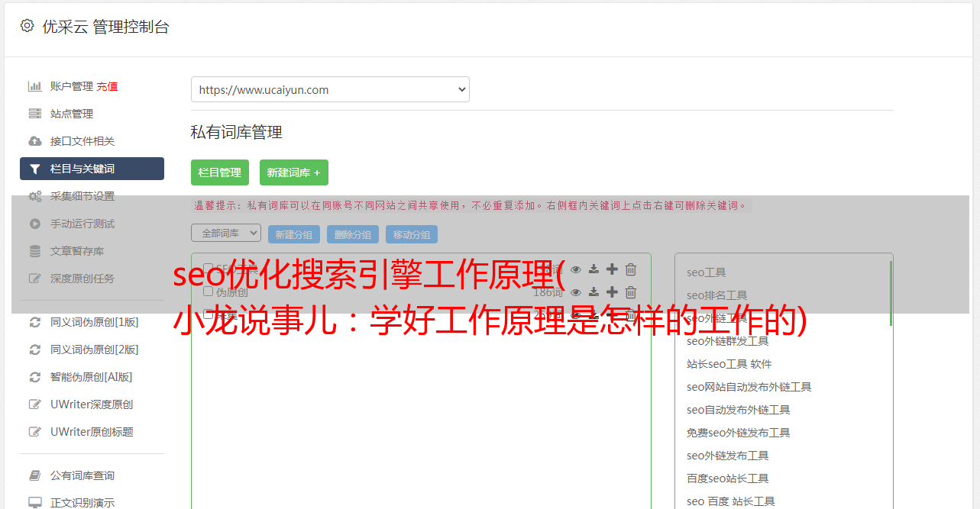Open the 全部词库 dropdown
The image size is (980, 509).
(226, 233)
